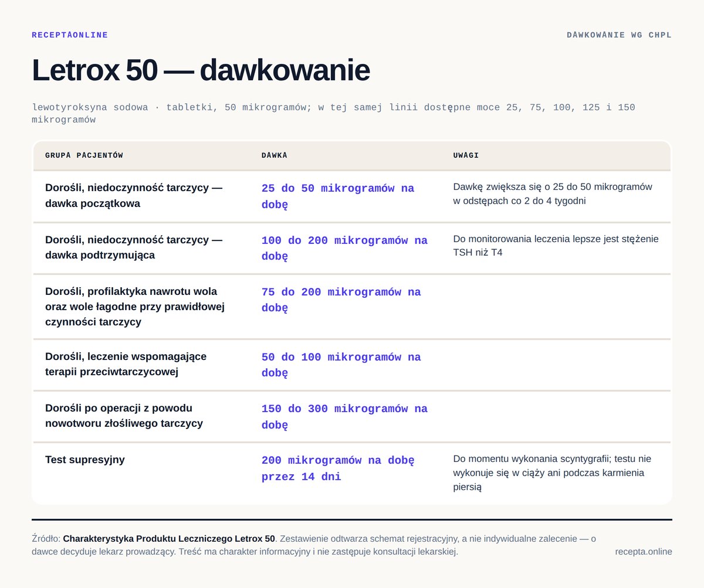Viewport: 704px width, 588px height.
Task: Click note 'Do momentu wykonania scyntygrafii'
Action: (x=553, y=473)
